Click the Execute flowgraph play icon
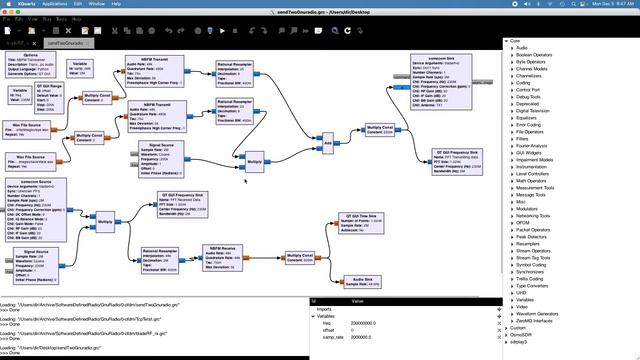This screenshot has height=360, width=640. 222,31
